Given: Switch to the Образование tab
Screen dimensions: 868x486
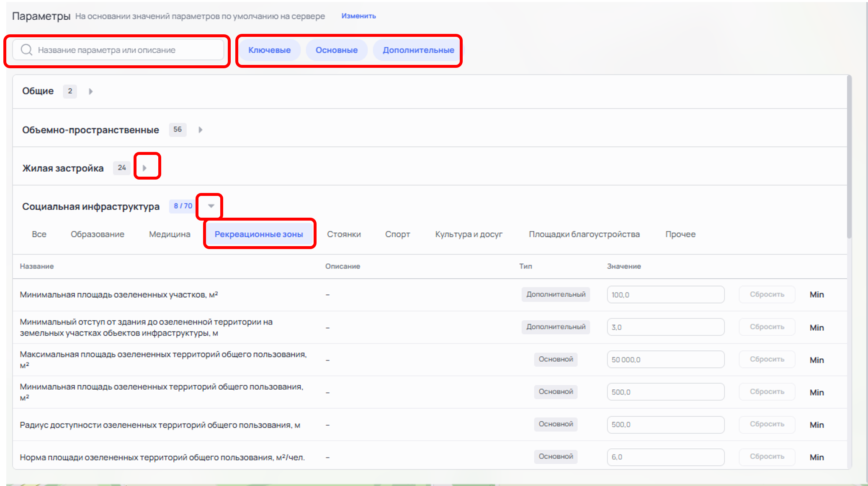Looking at the screenshot, I should [x=97, y=234].
